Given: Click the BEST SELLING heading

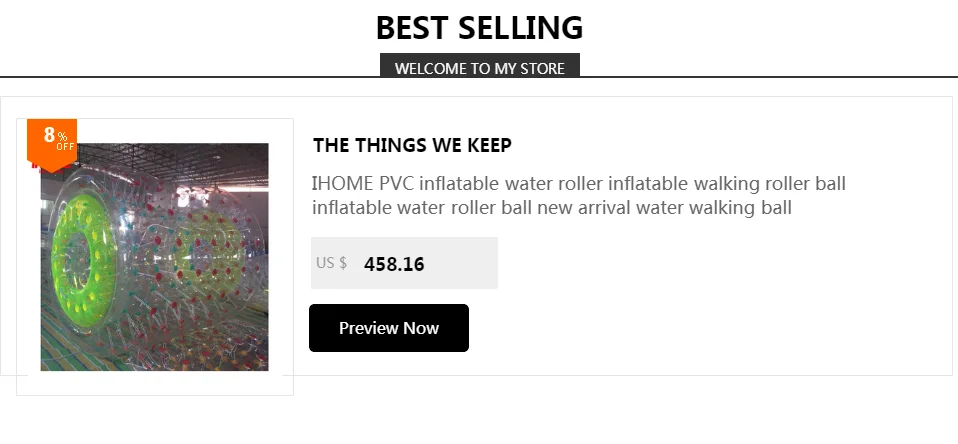Looking at the screenshot, I should coord(480,28).
